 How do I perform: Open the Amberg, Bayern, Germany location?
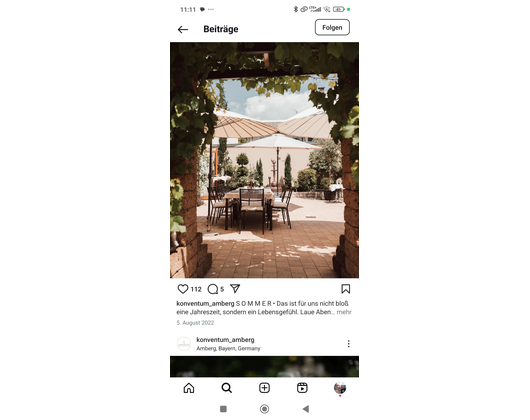coord(228,348)
